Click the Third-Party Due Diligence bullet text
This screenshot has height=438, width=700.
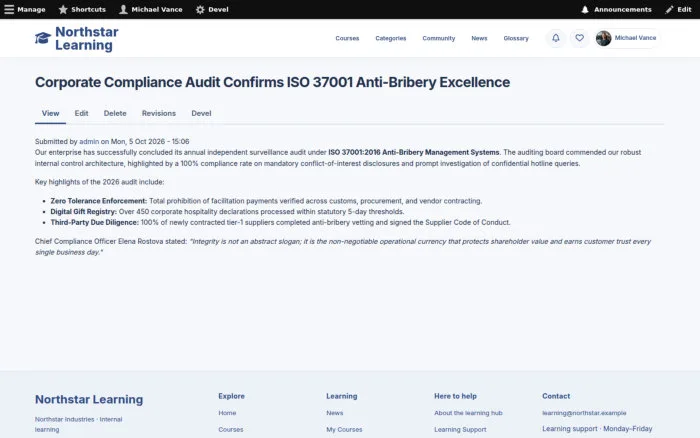(95, 222)
